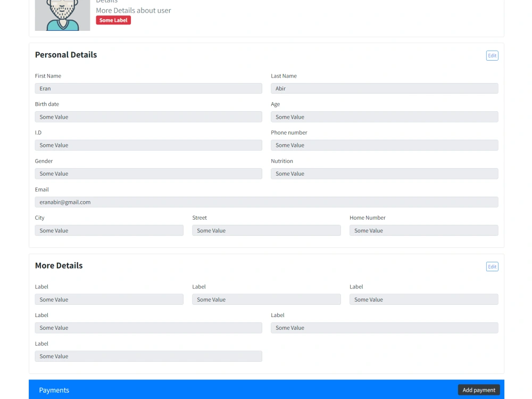Click the More Details heading
The height and width of the screenshot is (399, 532).
click(x=59, y=265)
